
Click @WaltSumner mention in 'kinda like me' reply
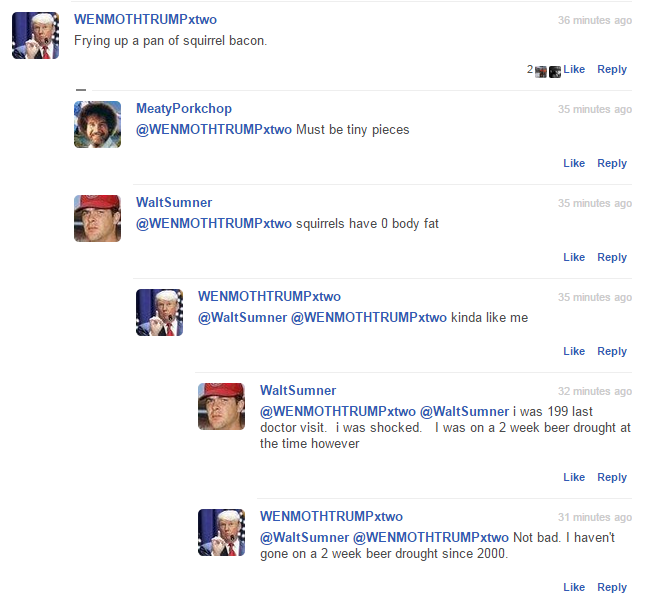click(x=242, y=318)
